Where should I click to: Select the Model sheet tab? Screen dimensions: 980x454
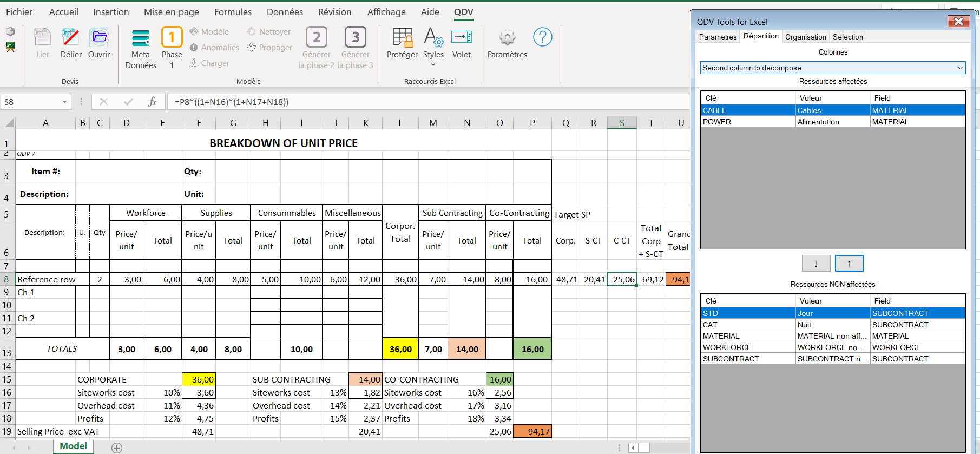[x=73, y=446]
